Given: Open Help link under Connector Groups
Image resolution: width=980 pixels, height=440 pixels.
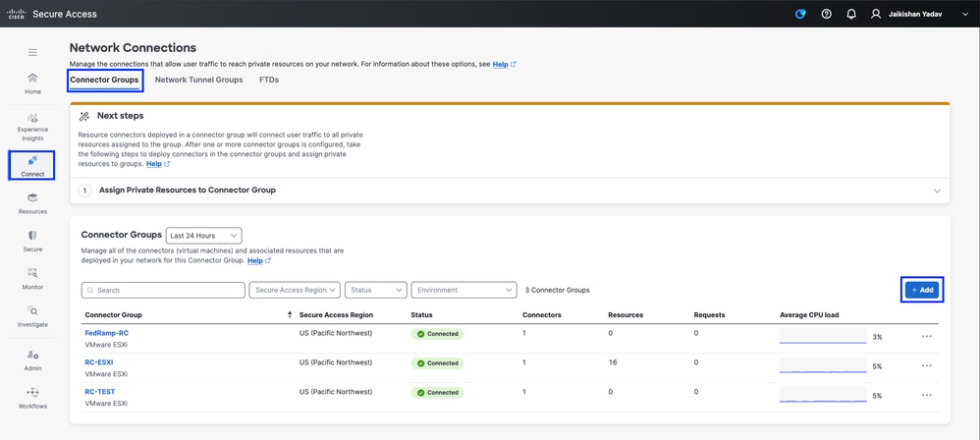Looking at the screenshot, I should pyautogui.click(x=259, y=260).
